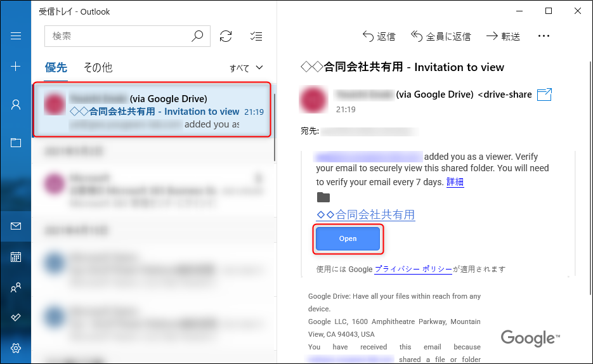Click the plus icon to compose new mail
Screen dimensions: 593x364
15,67
